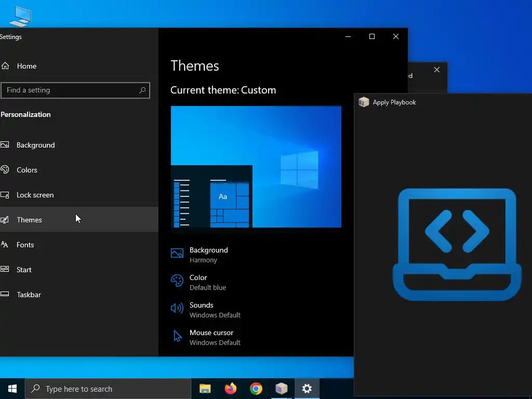Click the Start tiles icon in sidebar
The image size is (532, 399).
coord(5,269)
